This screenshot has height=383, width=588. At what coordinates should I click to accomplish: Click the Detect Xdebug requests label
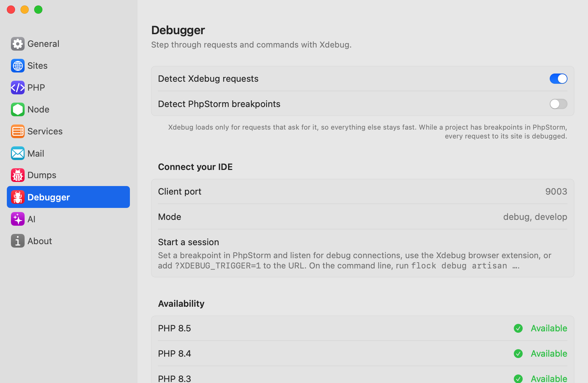point(208,79)
